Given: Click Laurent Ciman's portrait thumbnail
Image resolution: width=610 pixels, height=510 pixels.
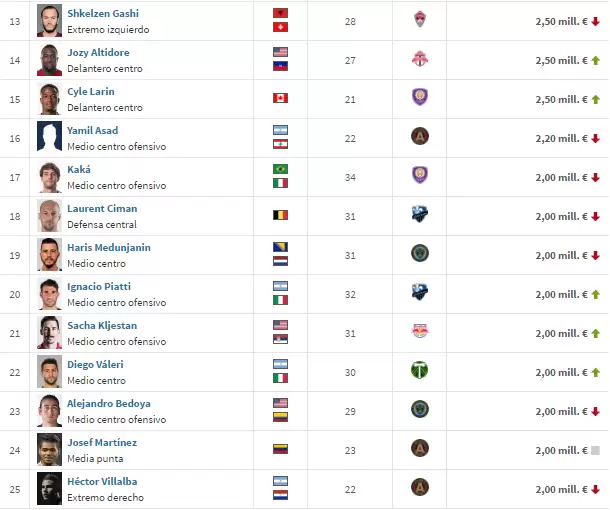Looking at the screenshot, I should [x=49, y=215].
